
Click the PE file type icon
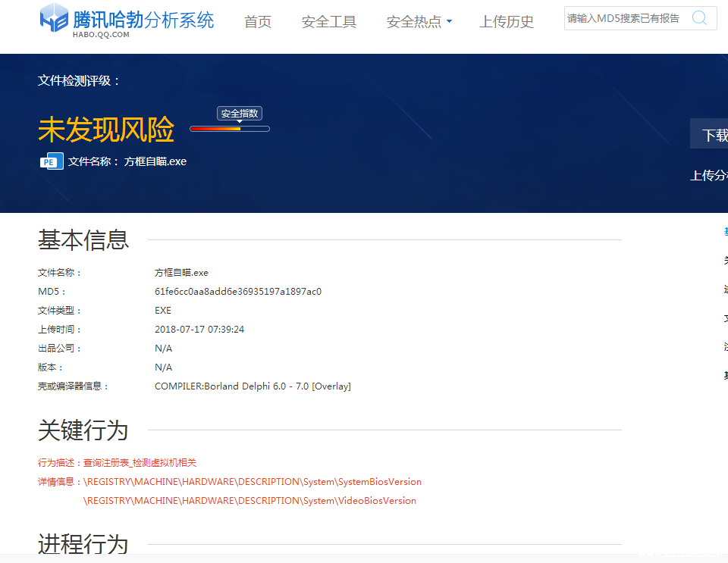click(x=52, y=161)
